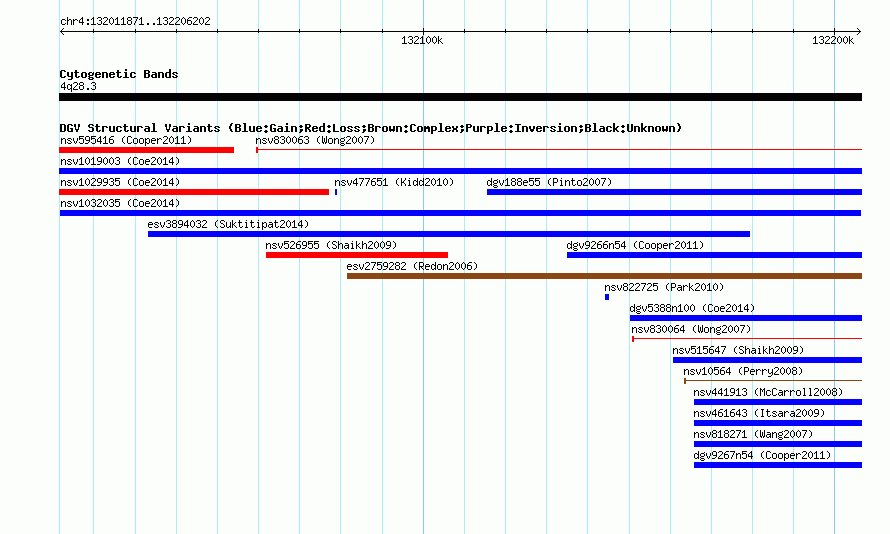The width and height of the screenshot is (890, 534).
Task: Click the DGV Structural Variants track title
Action: tap(371, 128)
